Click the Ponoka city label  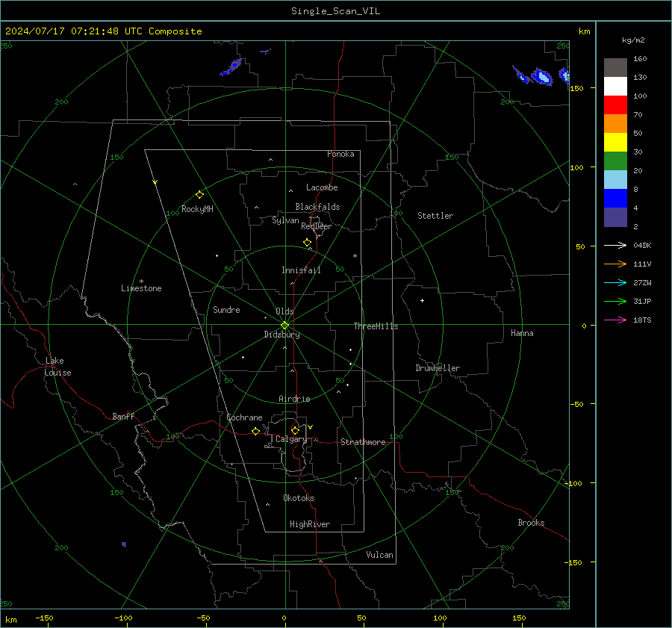340,154
